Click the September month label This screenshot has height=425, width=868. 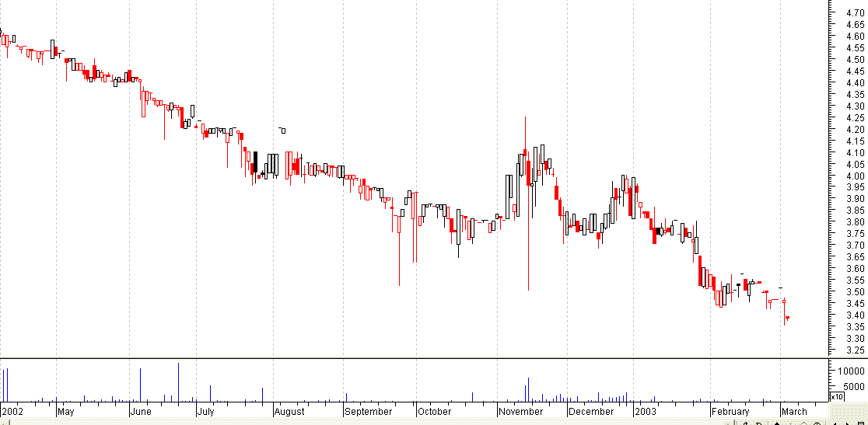[369, 412]
